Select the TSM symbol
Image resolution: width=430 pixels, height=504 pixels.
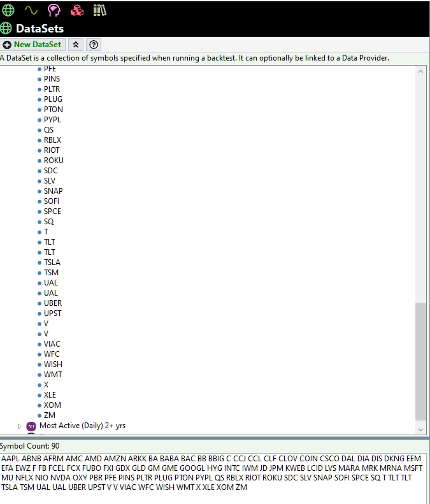51,273
